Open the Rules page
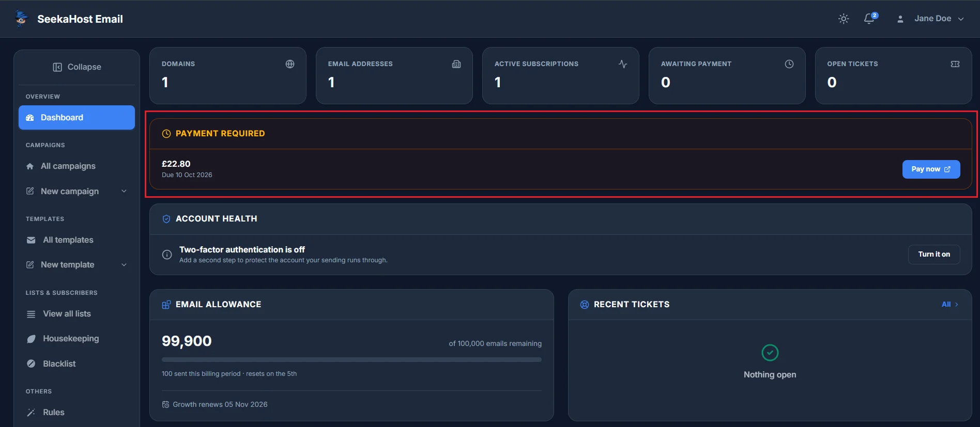Image resolution: width=980 pixels, height=427 pixels. pos(76,413)
